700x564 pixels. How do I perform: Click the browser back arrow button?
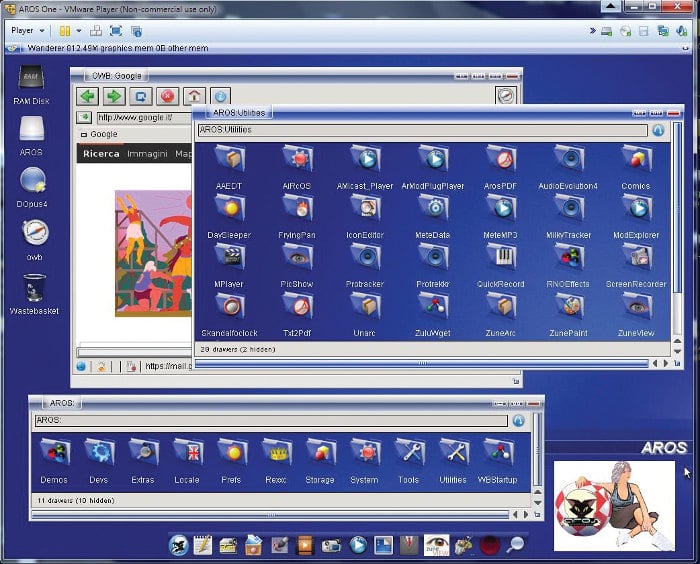pyautogui.click(x=88, y=96)
